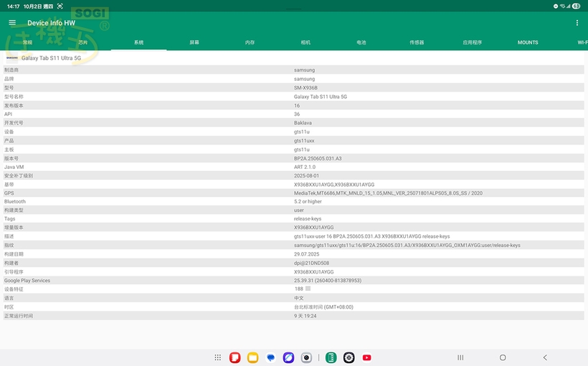The width and height of the screenshot is (588, 366).
Task: Open the three-dot overflow menu
Action: tap(577, 23)
